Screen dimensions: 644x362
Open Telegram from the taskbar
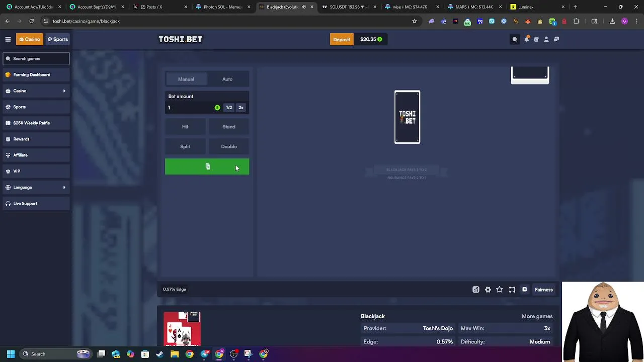click(x=204, y=354)
